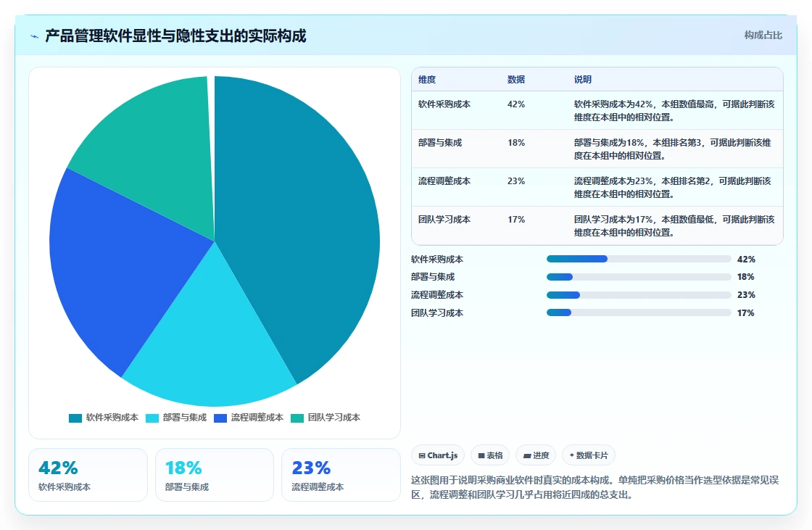This screenshot has height=530, width=812.
Task: Click 软件采购成本 cell in the table
Action: tap(444, 104)
